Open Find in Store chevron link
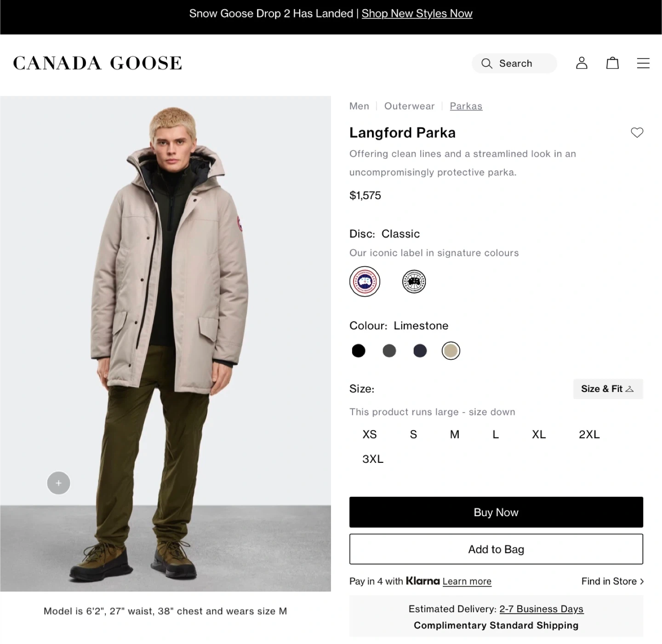The width and height of the screenshot is (662, 644). coord(612,581)
